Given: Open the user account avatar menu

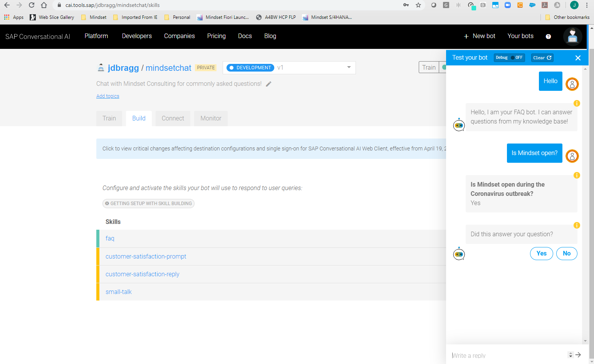Looking at the screenshot, I should click(572, 37).
